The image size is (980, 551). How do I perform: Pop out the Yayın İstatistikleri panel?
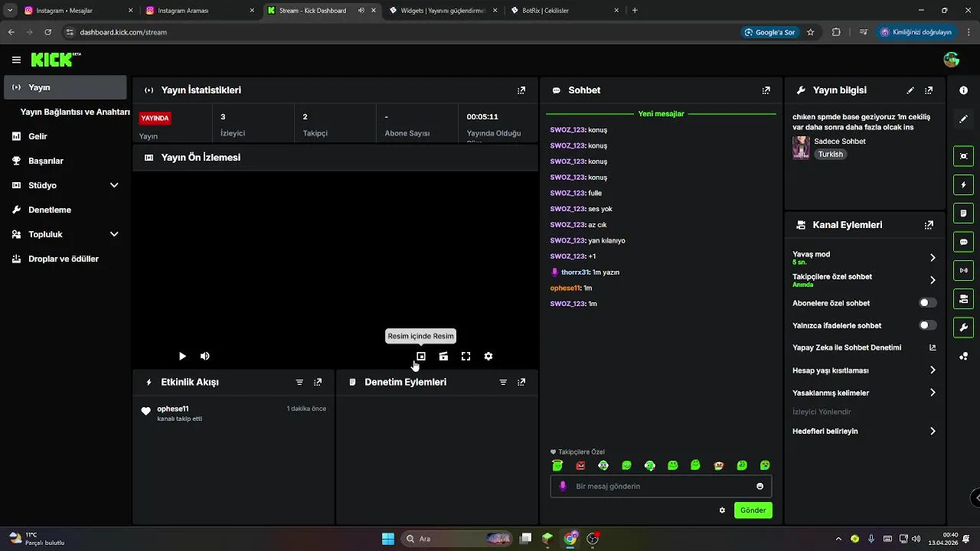tap(521, 90)
